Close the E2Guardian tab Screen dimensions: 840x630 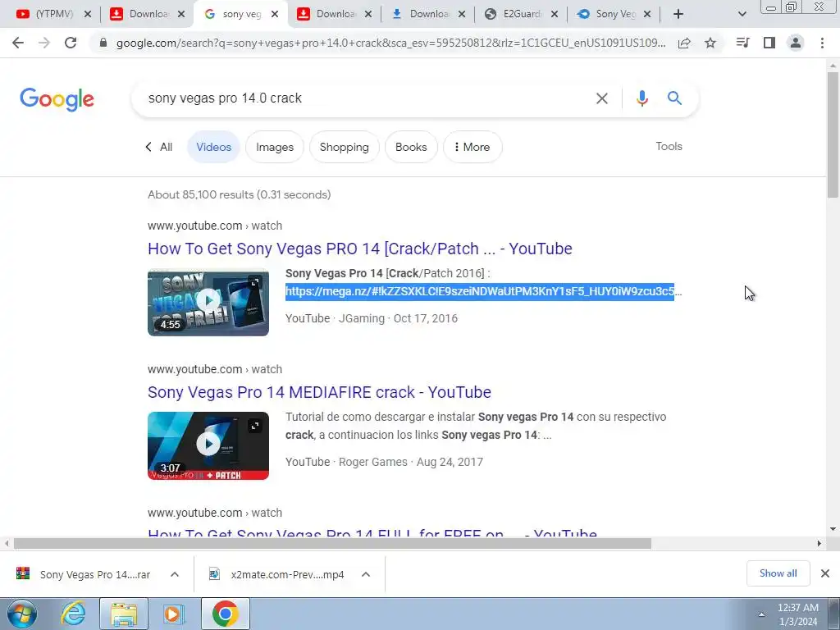(x=555, y=14)
